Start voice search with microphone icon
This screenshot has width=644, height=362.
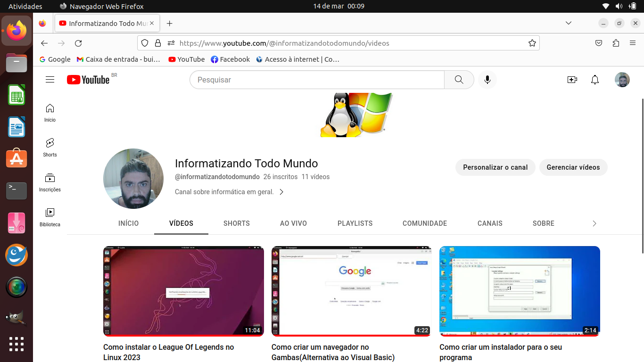click(487, 80)
